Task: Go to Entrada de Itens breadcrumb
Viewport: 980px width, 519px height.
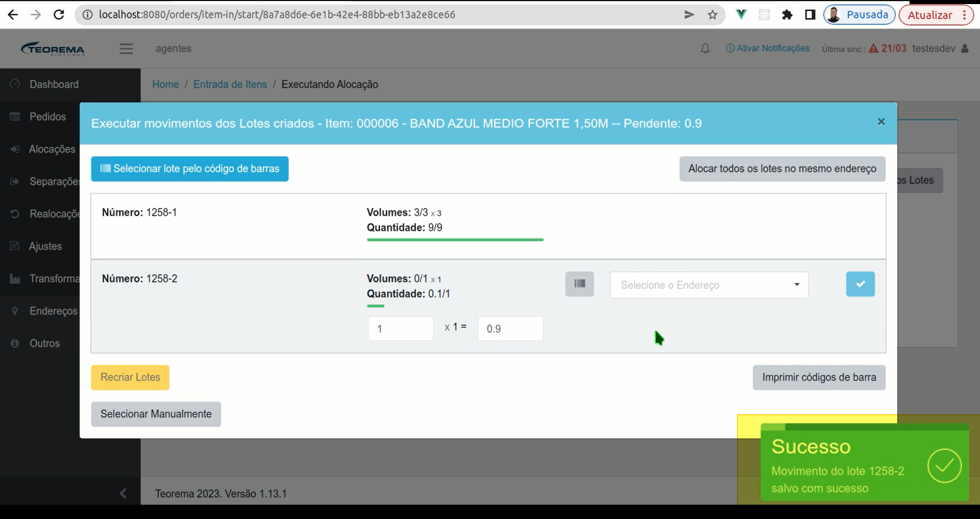Action: 230,84
